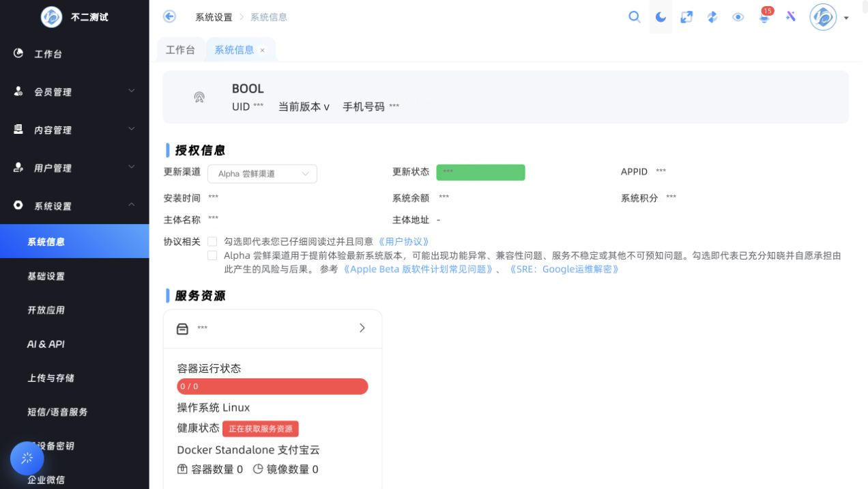Toggle dark mode moon icon

click(661, 17)
